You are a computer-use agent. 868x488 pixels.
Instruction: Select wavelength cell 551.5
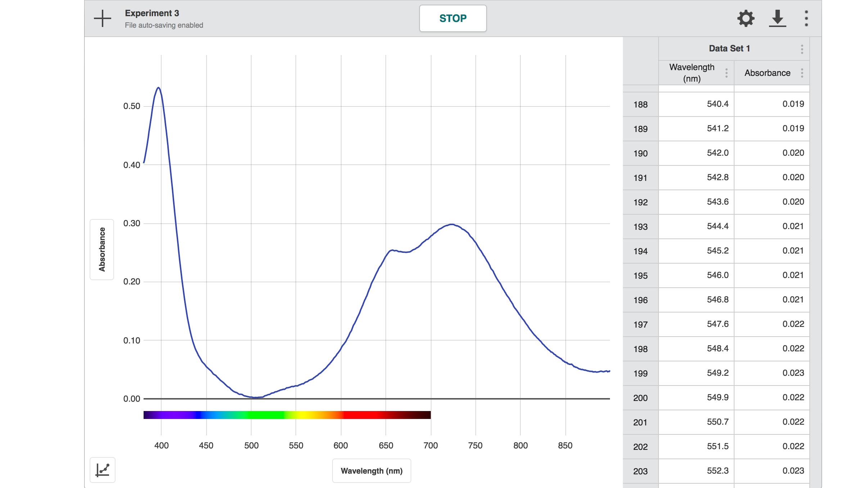tap(696, 446)
